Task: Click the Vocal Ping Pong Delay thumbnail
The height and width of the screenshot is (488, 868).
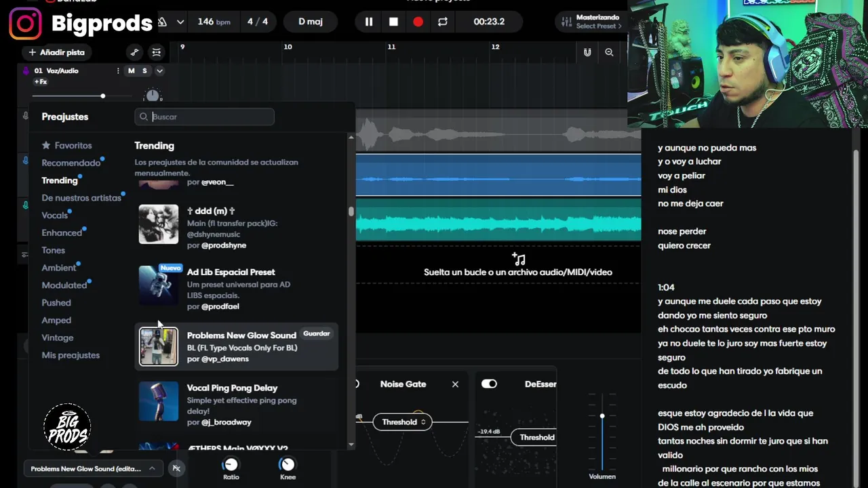Action: point(159,401)
